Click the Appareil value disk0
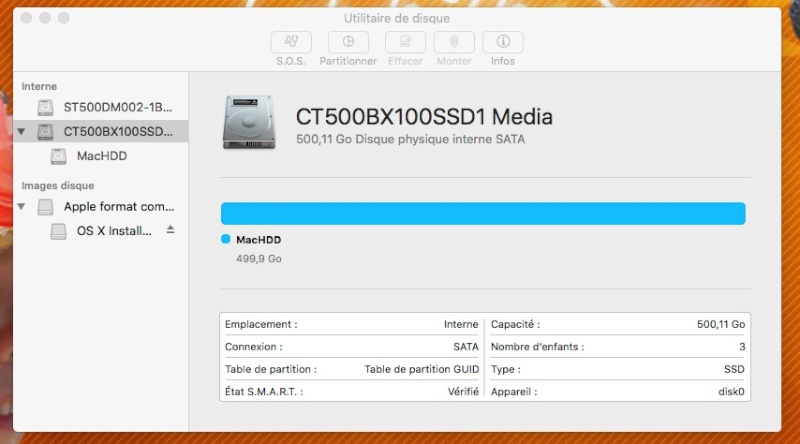Image resolution: width=800 pixels, height=444 pixels. [x=731, y=392]
